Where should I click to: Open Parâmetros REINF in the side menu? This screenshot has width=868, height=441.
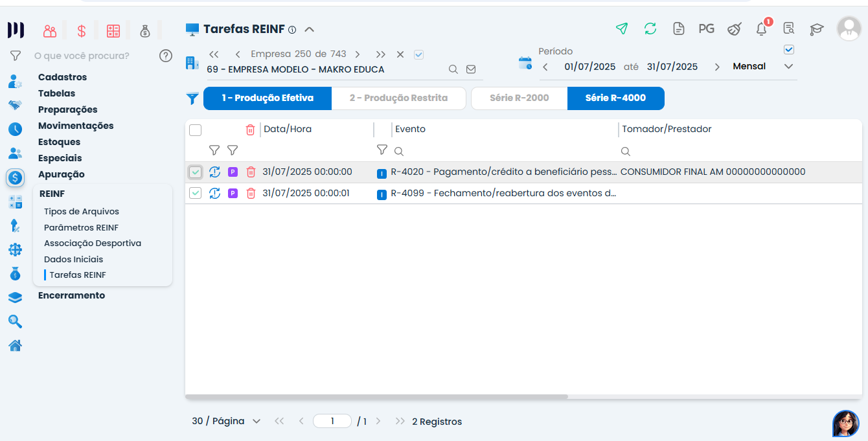81,227
